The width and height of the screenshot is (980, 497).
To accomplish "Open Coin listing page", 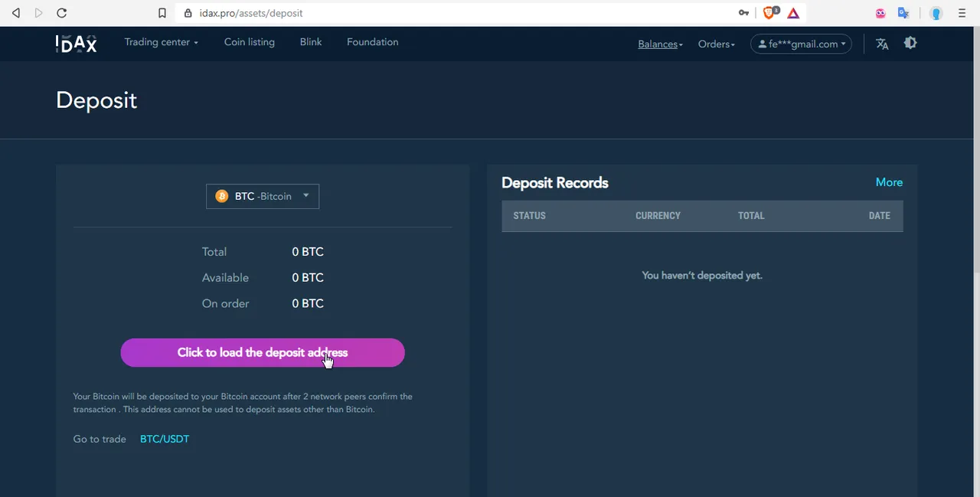I will [250, 42].
